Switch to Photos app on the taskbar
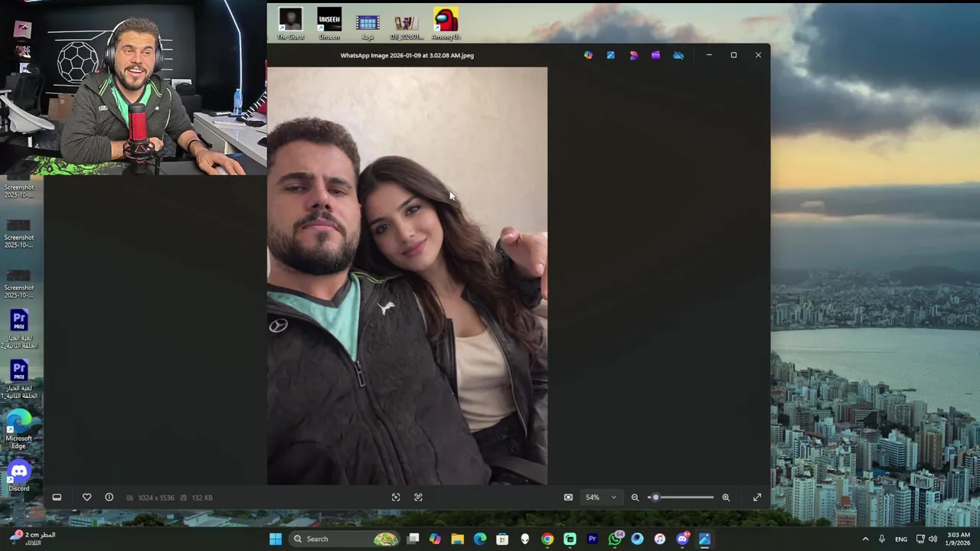 704,539
